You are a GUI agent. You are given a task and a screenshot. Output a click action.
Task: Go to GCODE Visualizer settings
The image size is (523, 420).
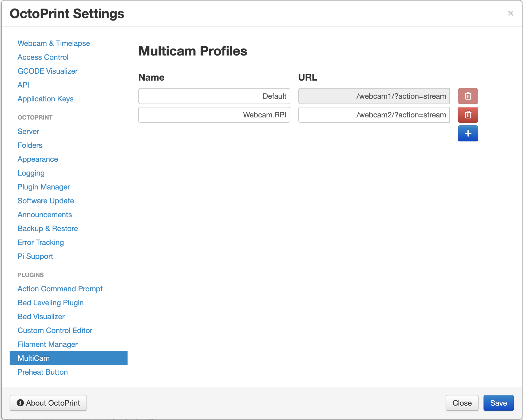pyautogui.click(x=47, y=71)
